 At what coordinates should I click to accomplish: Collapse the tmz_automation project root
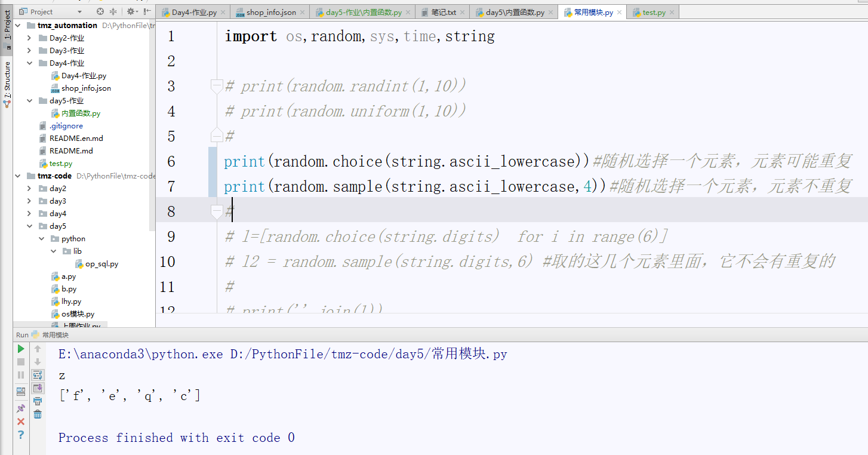click(17, 25)
